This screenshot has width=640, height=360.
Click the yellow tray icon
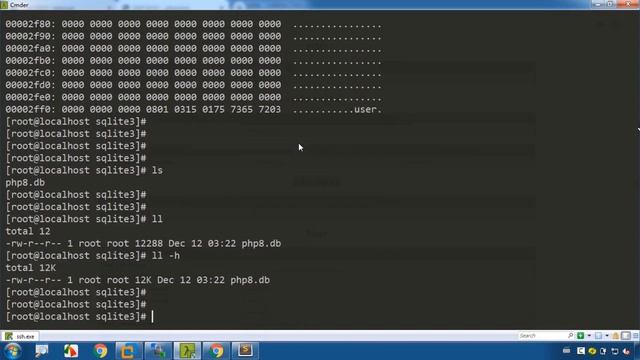(x=592, y=351)
